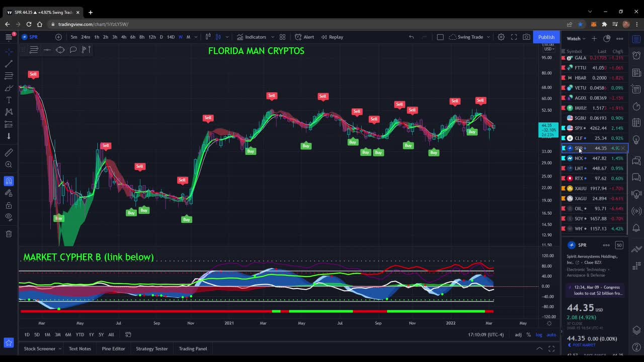The height and width of the screenshot is (362, 644).
Task: Add symbol to watchlist plus icon
Action: pyautogui.click(x=594, y=38)
